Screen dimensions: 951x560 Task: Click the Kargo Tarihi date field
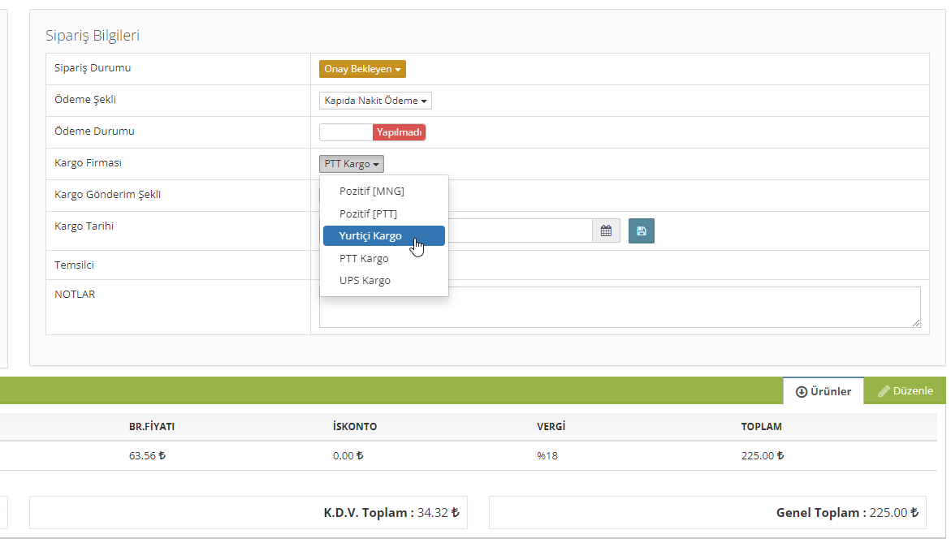[x=520, y=231]
